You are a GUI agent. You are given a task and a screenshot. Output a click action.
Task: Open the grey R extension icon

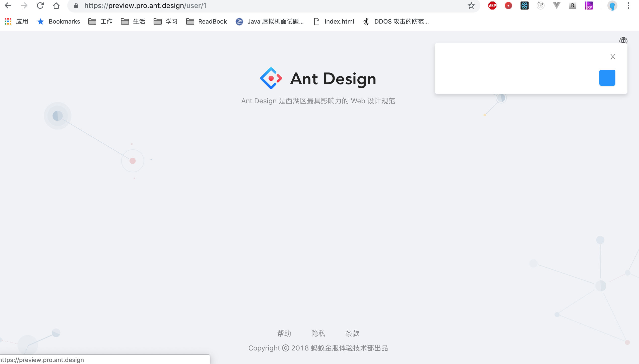(x=573, y=6)
